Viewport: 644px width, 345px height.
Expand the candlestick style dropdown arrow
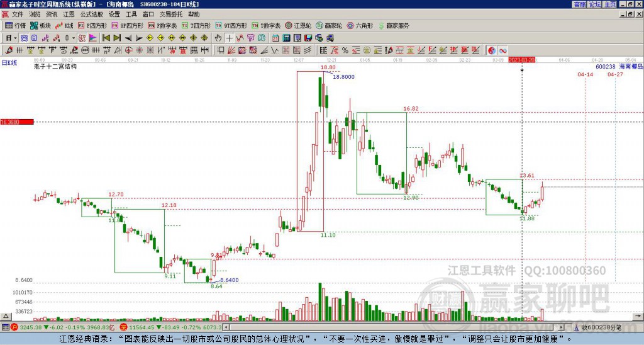[74, 38]
